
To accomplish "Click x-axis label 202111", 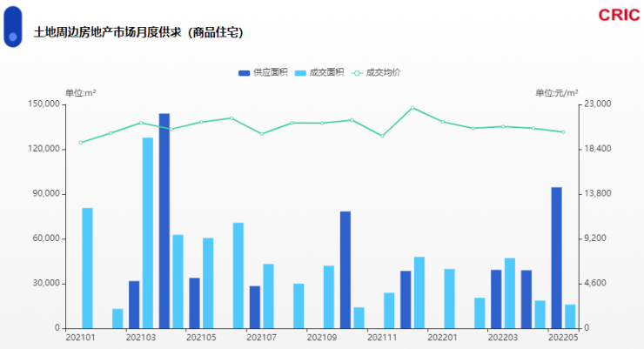I will pos(382,338).
